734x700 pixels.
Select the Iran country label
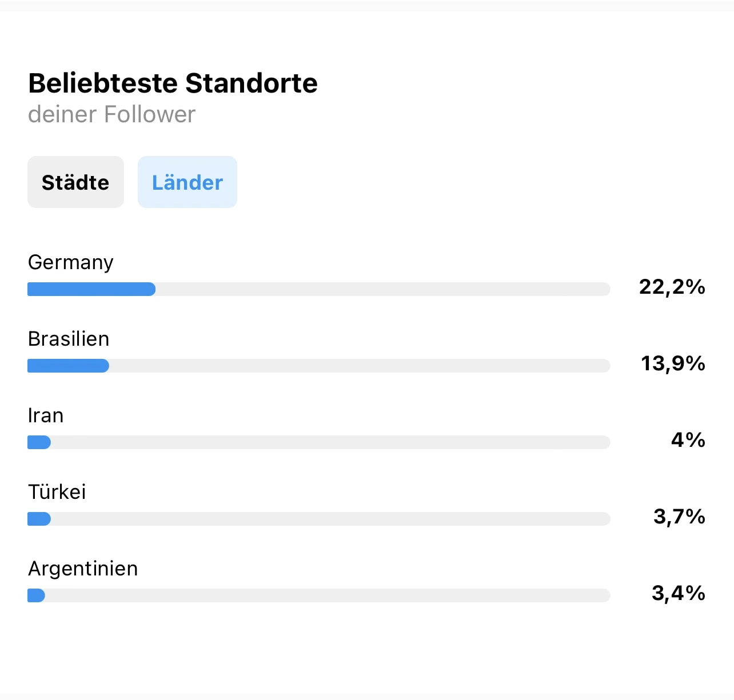(x=46, y=415)
